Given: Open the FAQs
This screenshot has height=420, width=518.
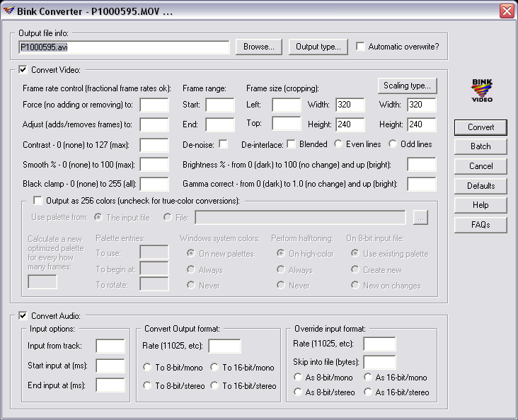Looking at the screenshot, I should 480,225.
